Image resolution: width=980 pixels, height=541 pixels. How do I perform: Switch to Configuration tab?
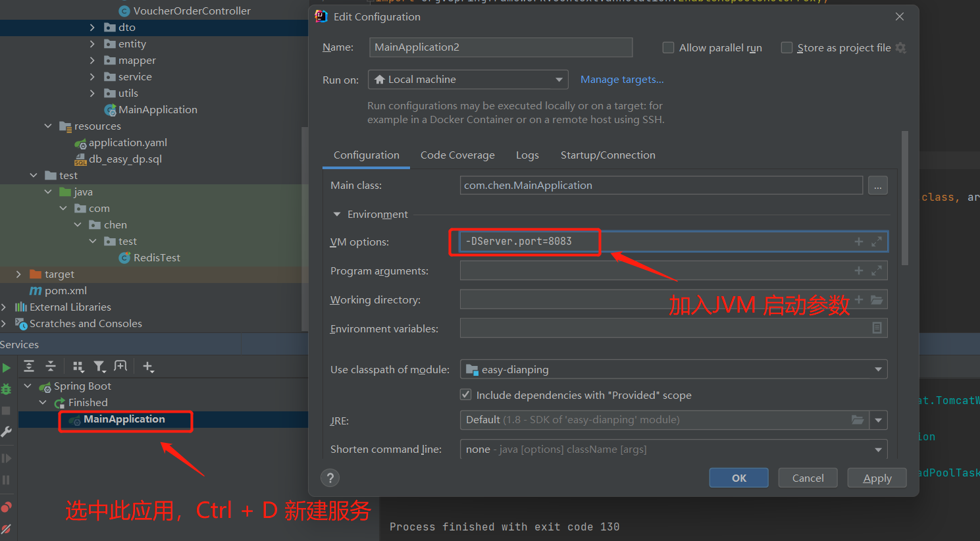coord(366,155)
